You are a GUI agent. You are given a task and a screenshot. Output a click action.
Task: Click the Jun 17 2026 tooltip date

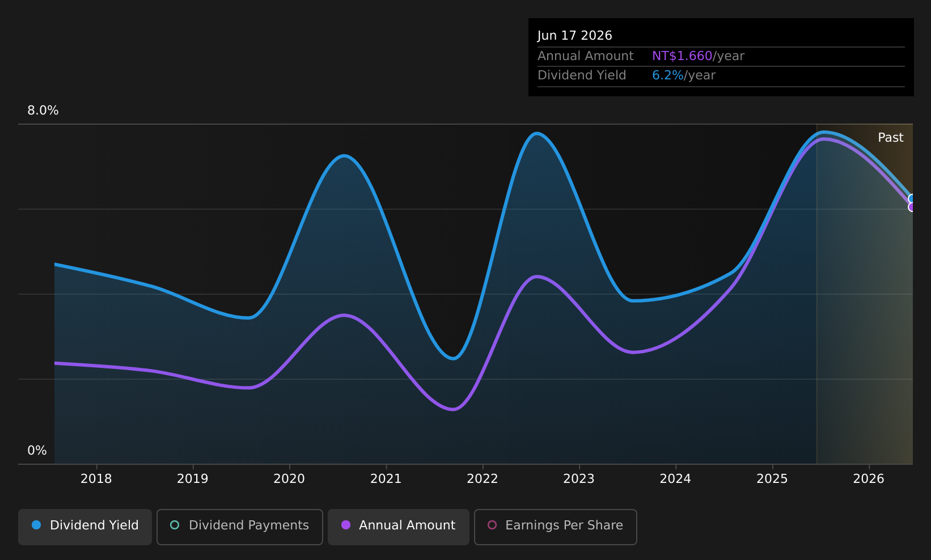tap(575, 36)
